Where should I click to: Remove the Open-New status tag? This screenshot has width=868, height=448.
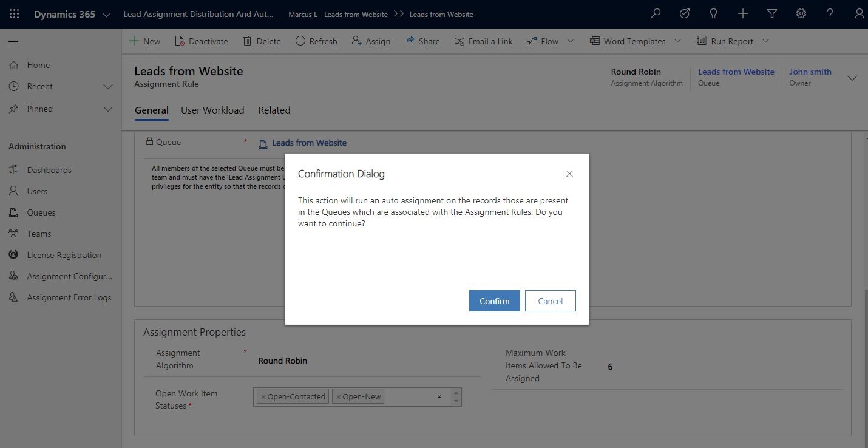coord(339,397)
